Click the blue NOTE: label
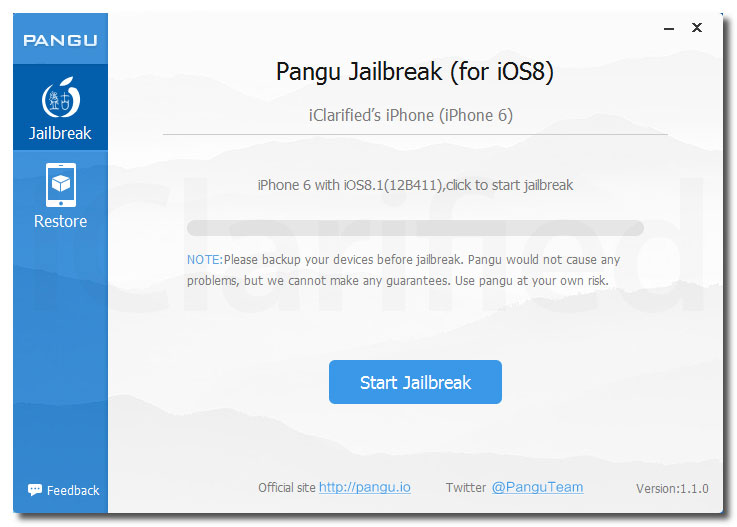This screenshot has width=737, height=527. [204, 260]
